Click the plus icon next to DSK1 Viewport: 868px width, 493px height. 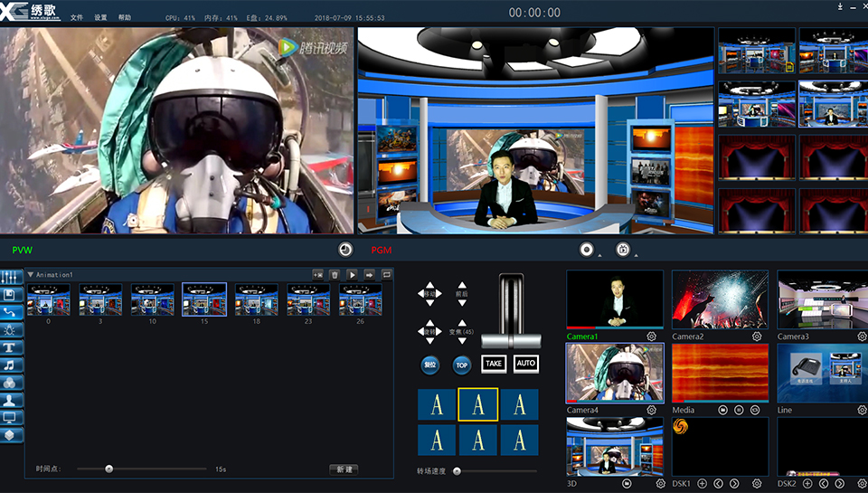pyautogui.click(x=703, y=484)
